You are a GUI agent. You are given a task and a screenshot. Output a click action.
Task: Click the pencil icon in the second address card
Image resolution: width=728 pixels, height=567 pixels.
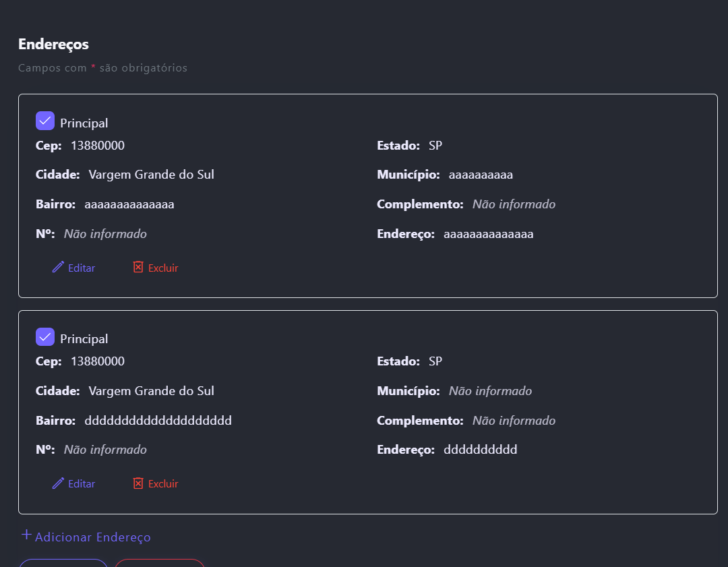tap(58, 483)
